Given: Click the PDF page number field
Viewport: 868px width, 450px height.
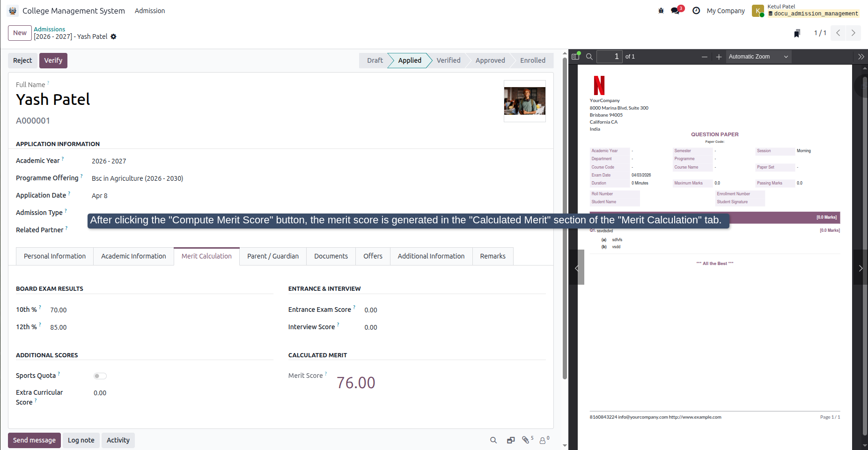Looking at the screenshot, I should click(610, 57).
